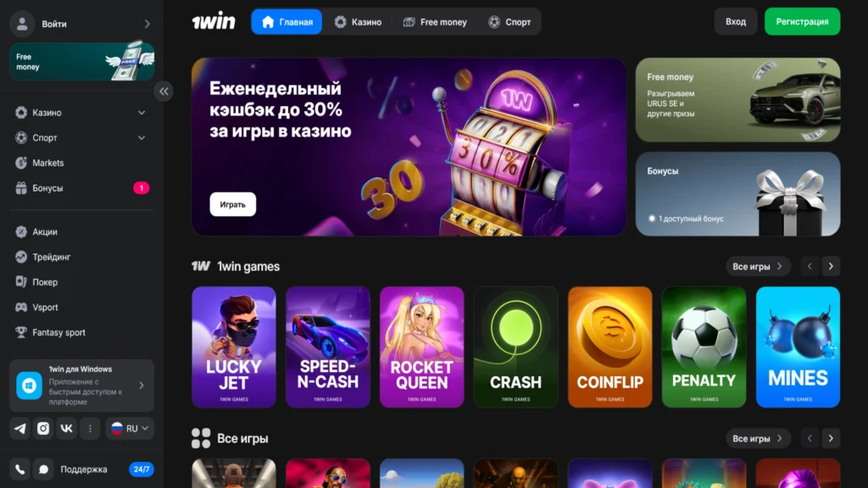
Task: Click the green Регистрация button
Action: click(x=802, y=21)
